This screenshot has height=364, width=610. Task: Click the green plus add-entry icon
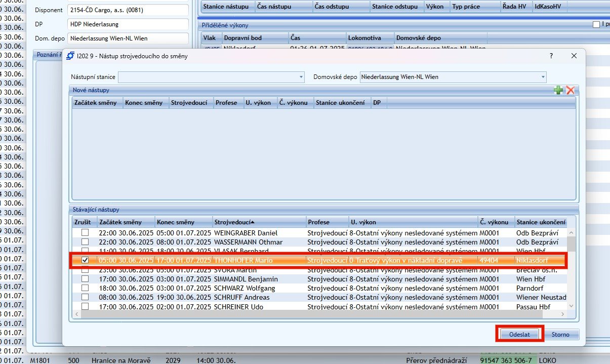point(558,90)
